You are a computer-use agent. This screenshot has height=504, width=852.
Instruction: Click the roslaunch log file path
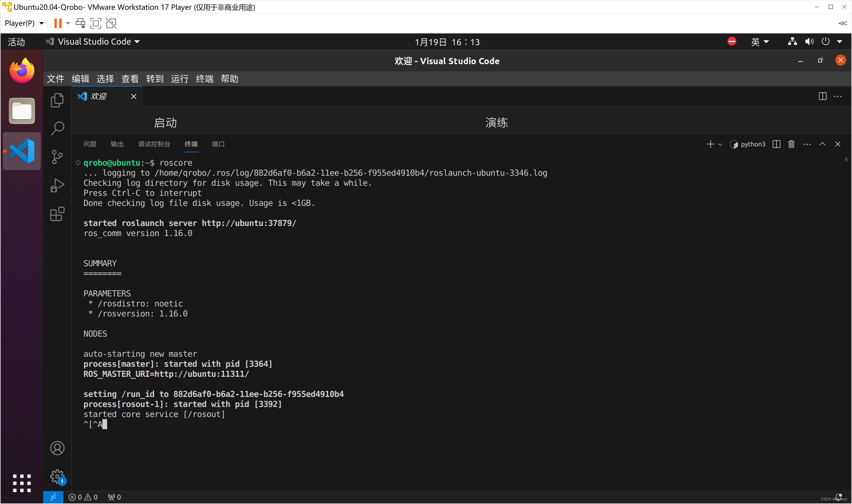tap(351, 173)
